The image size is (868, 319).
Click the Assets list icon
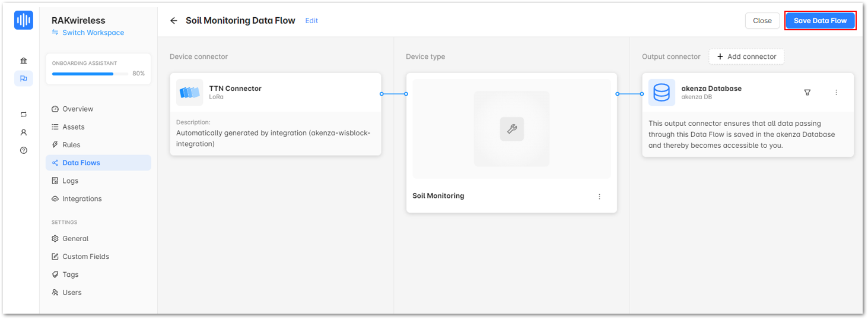(55, 127)
